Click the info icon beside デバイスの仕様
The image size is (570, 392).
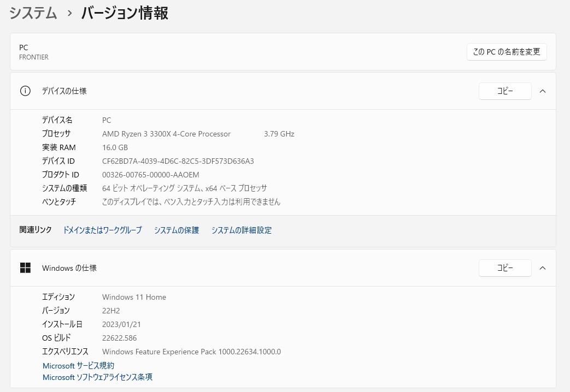pyautogui.click(x=25, y=91)
